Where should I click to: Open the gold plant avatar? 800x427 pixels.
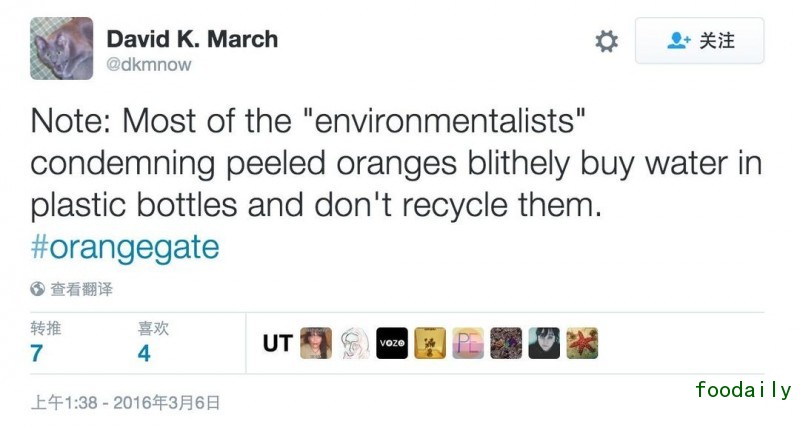pos(430,343)
